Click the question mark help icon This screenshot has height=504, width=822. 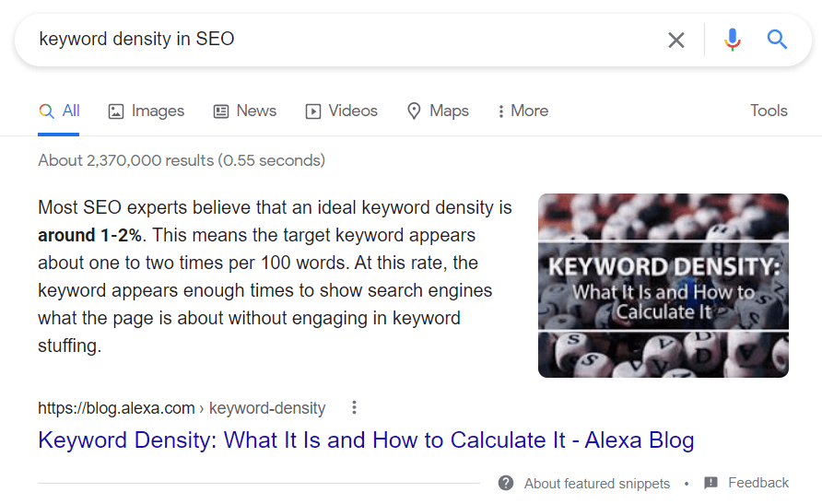[506, 483]
